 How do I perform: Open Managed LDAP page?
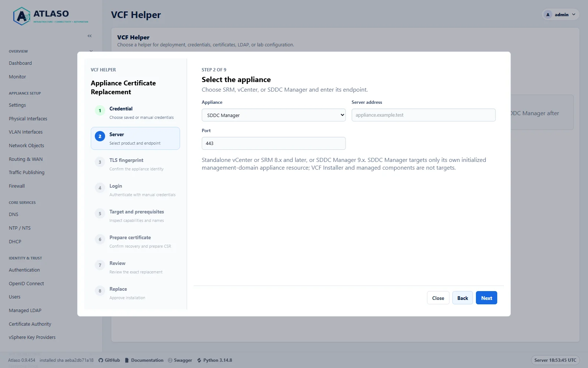pos(25,311)
